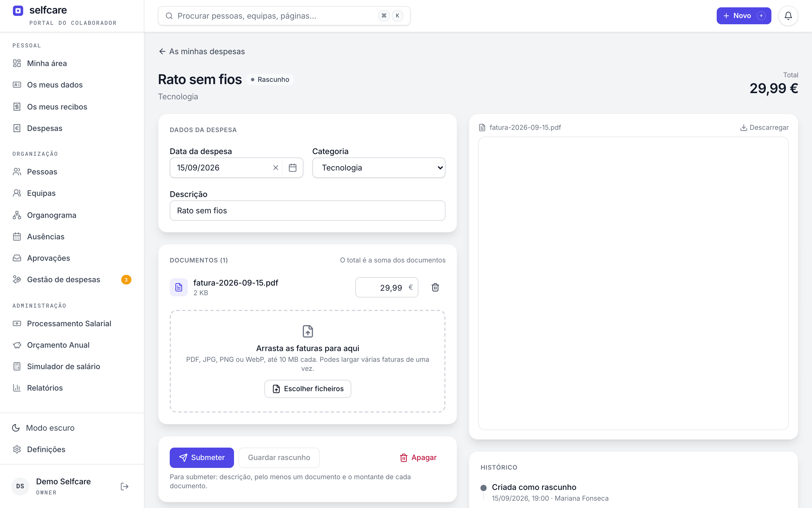
Task: Navigate to Equipas
Action: tap(72, 193)
